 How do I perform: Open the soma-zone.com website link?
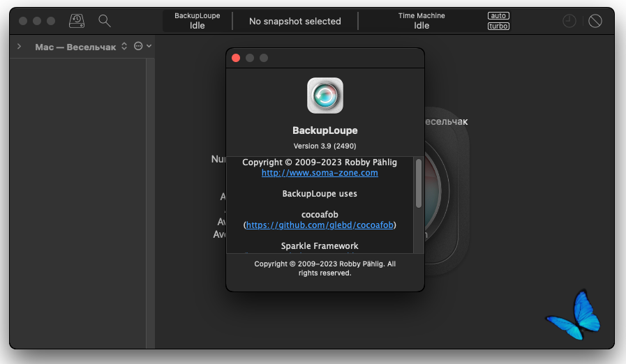pyautogui.click(x=320, y=173)
